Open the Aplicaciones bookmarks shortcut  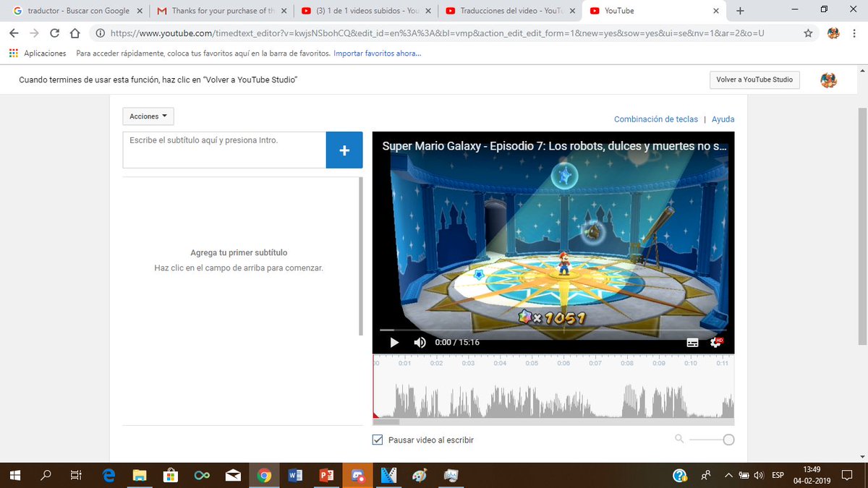click(38, 53)
